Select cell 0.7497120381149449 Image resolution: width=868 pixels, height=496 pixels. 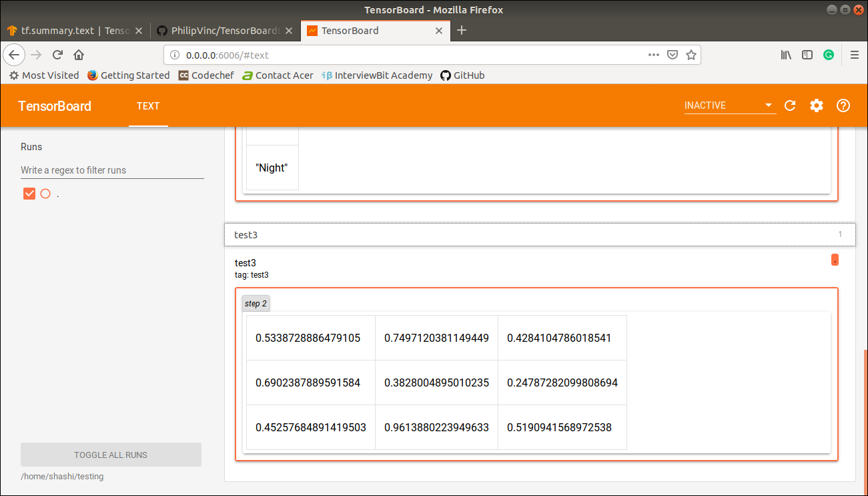coord(436,338)
